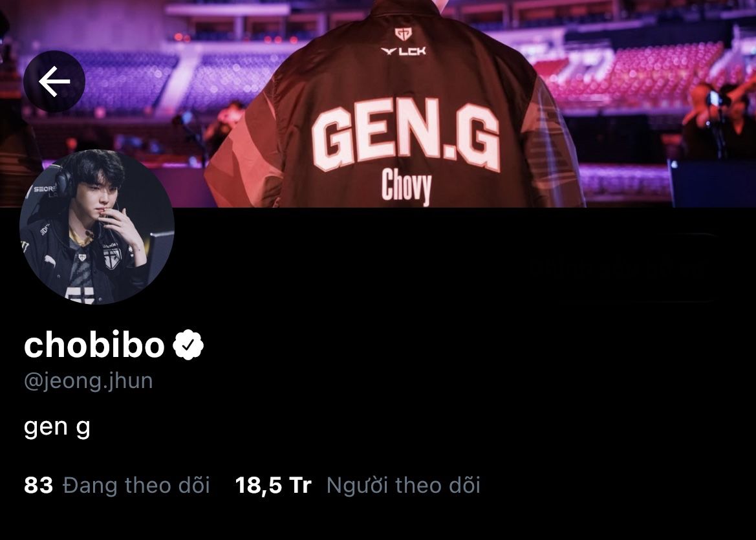Viewport: 756px width, 540px height.
Task: Click the Chovy name on the jacket
Action: 406,187
